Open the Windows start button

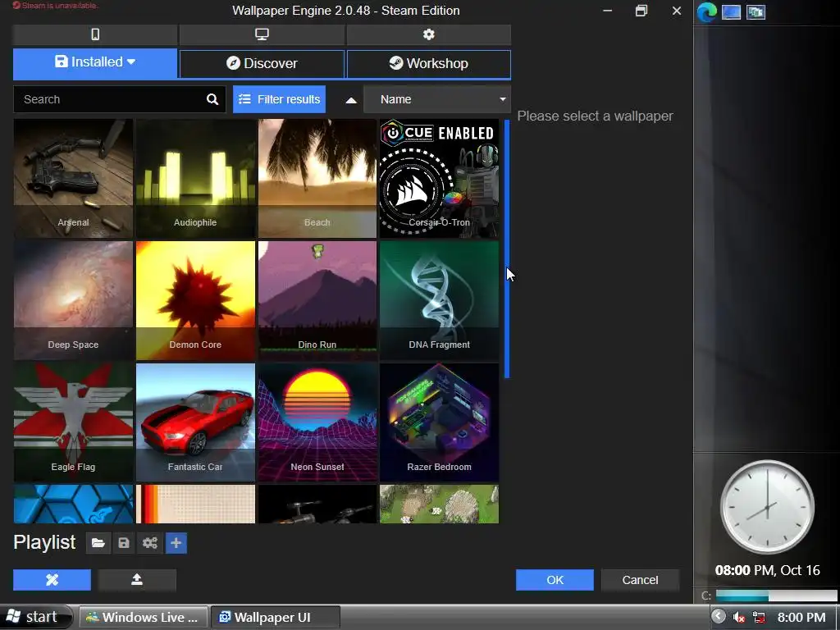tap(35, 617)
